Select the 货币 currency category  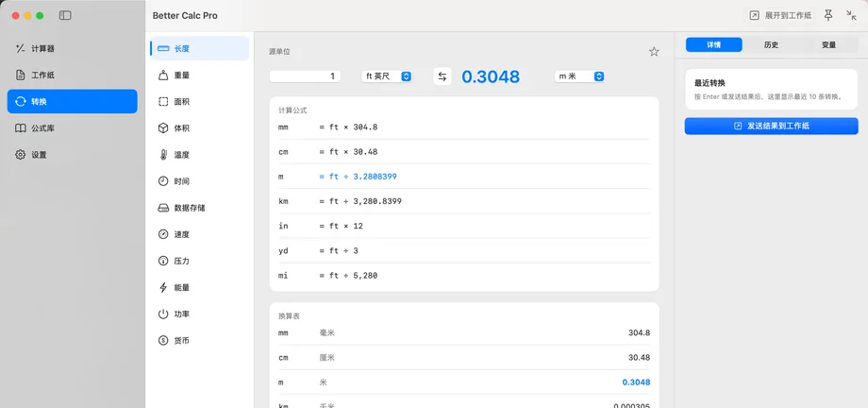click(x=199, y=340)
